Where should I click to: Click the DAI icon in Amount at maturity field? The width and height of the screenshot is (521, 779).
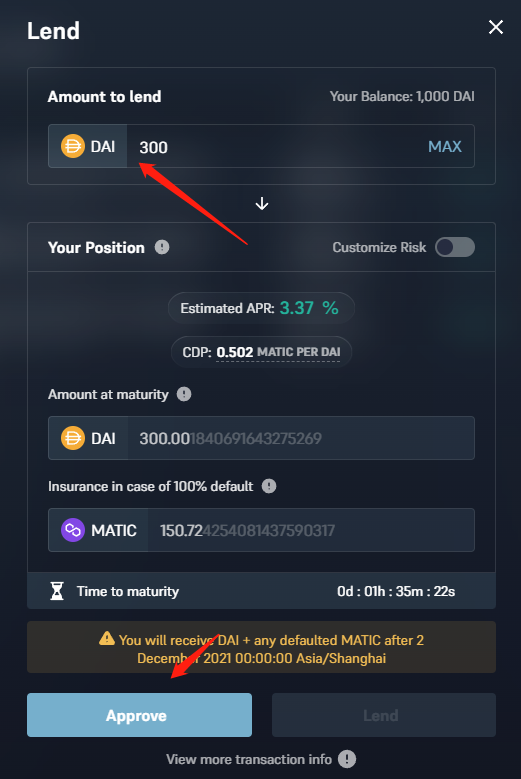click(73, 438)
